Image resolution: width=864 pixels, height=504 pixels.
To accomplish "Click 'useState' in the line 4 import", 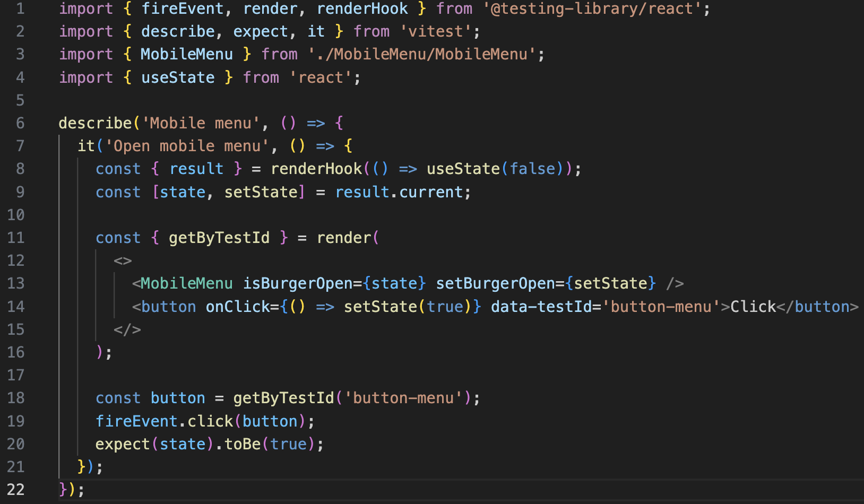I will pos(178,77).
